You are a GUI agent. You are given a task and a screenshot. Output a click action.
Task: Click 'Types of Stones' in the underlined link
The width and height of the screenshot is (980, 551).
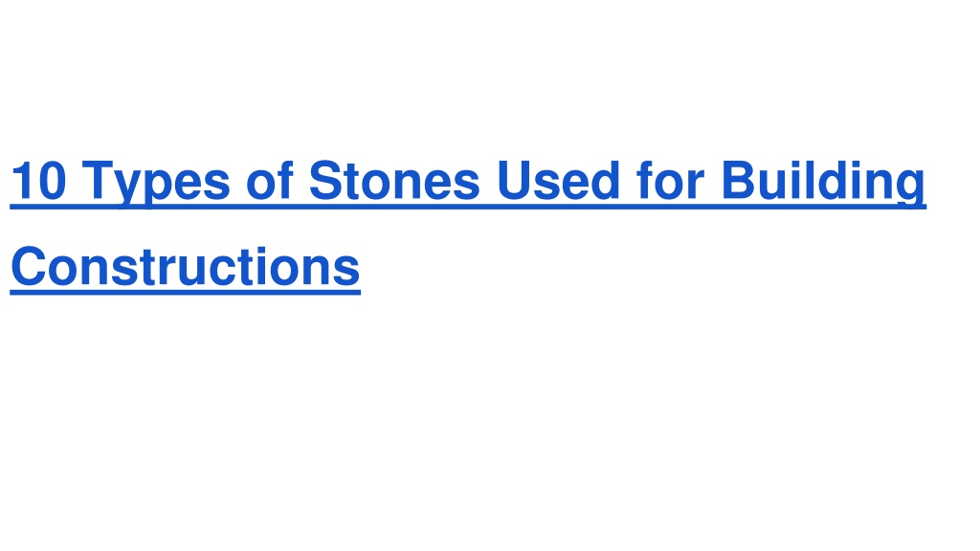pos(280,183)
